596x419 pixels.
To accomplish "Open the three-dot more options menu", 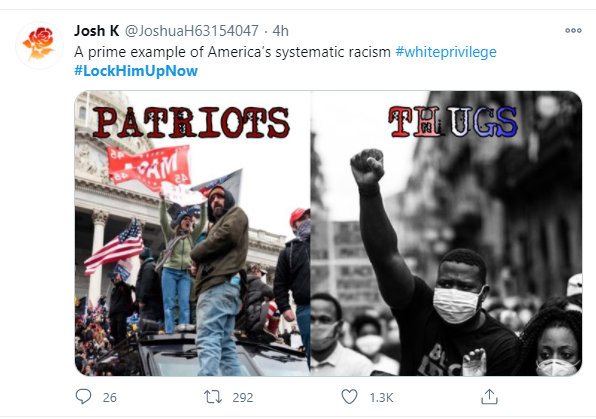I will point(573,30).
